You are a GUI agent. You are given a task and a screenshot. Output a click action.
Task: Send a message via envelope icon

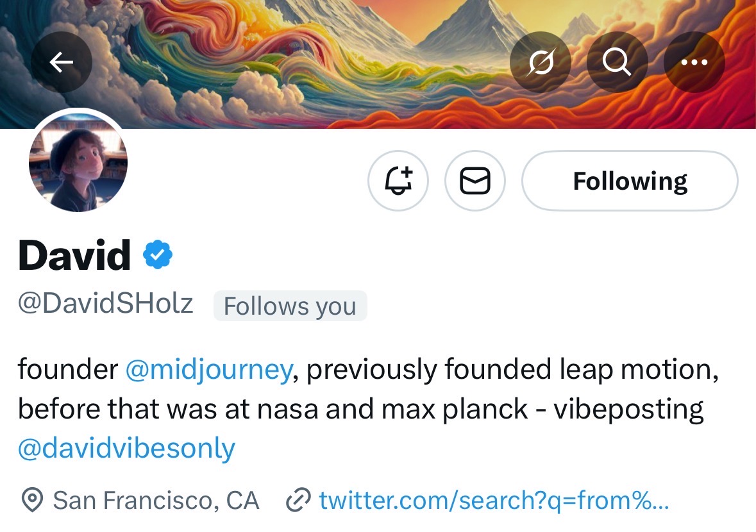[x=475, y=181]
